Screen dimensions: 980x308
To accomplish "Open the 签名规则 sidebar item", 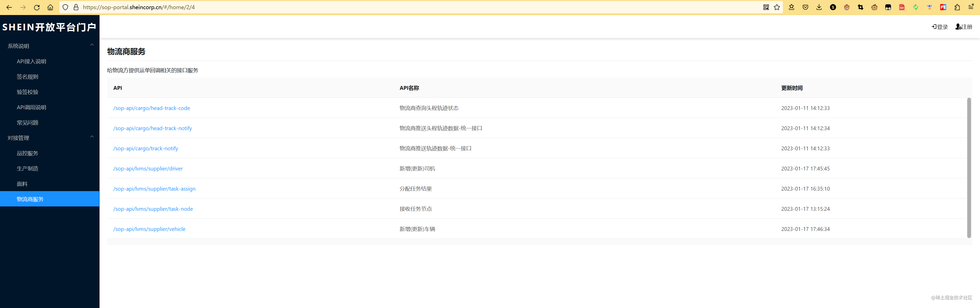I will (27, 77).
